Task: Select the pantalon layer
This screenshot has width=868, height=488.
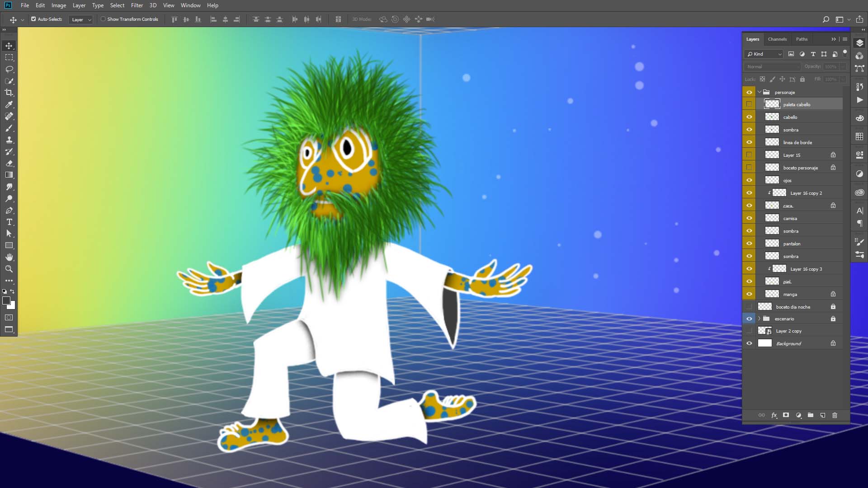Action: [792, 244]
